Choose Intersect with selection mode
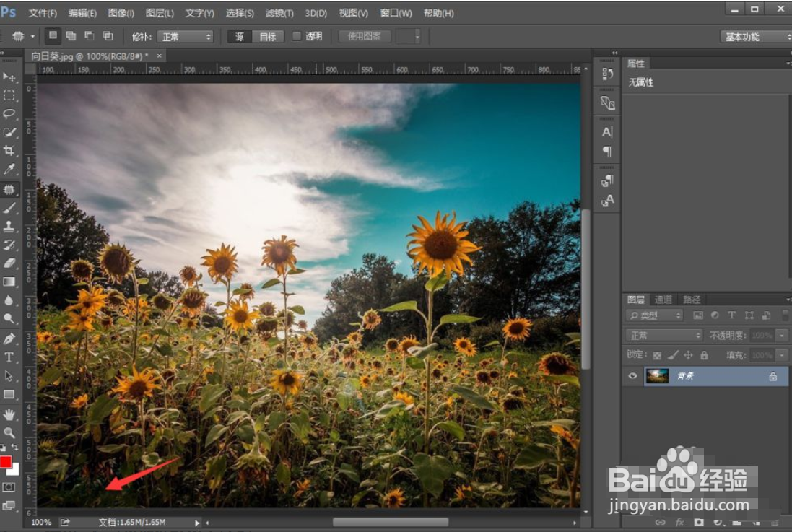Image resolution: width=792 pixels, height=532 pixels. [108, 36]
